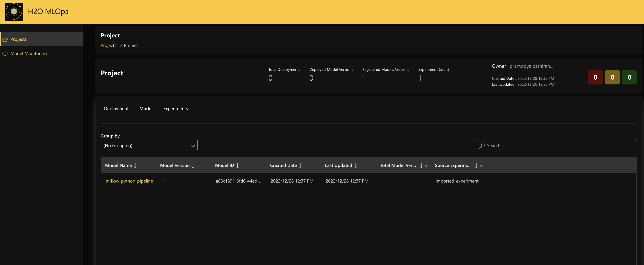Click the Model ID column header
Screen dimensions: 644x265
224,165
